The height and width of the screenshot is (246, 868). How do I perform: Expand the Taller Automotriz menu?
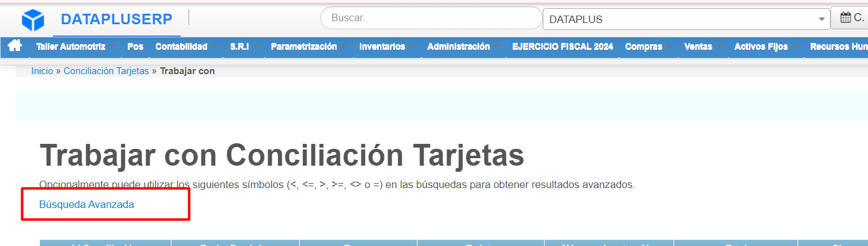coord(75,47)
